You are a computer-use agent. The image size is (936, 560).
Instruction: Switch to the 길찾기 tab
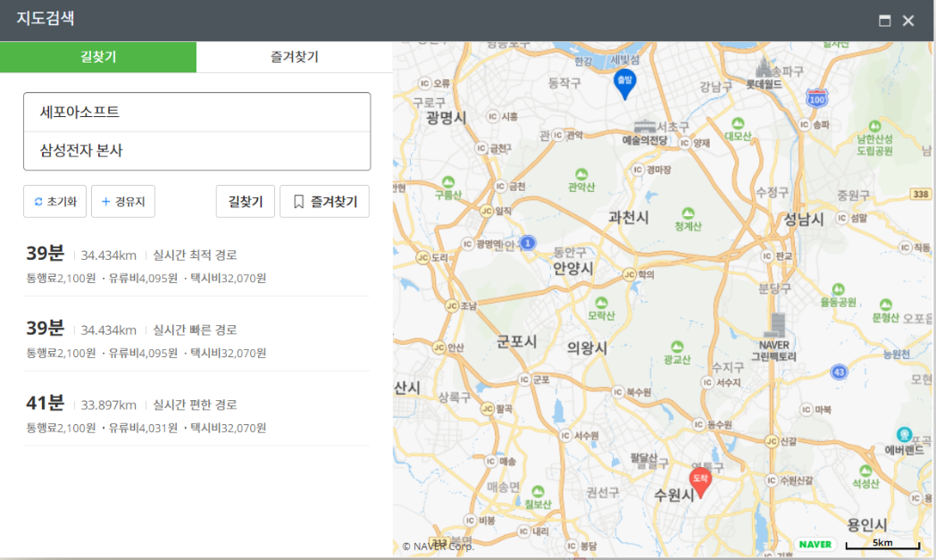[x=98, y=57]
